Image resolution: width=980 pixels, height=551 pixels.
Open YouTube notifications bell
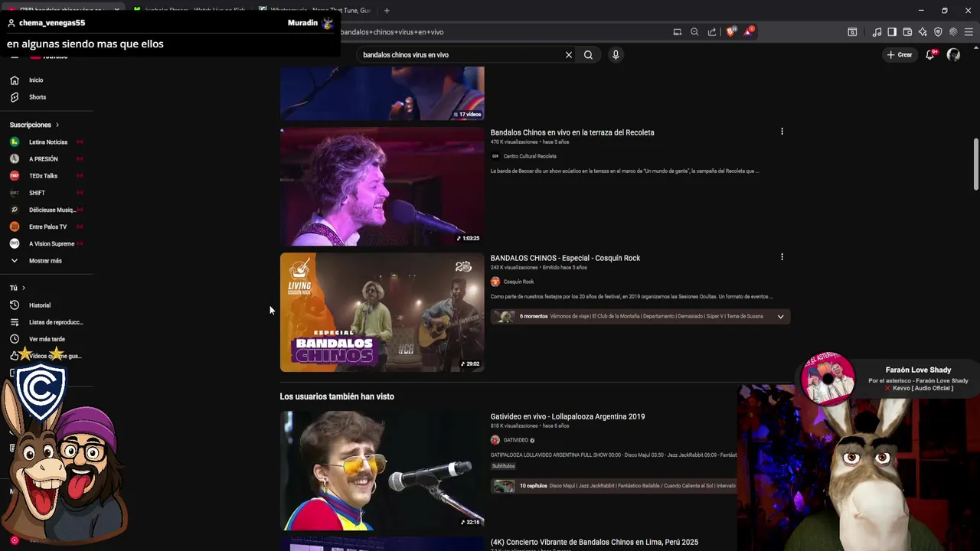(x=929, y=55)
